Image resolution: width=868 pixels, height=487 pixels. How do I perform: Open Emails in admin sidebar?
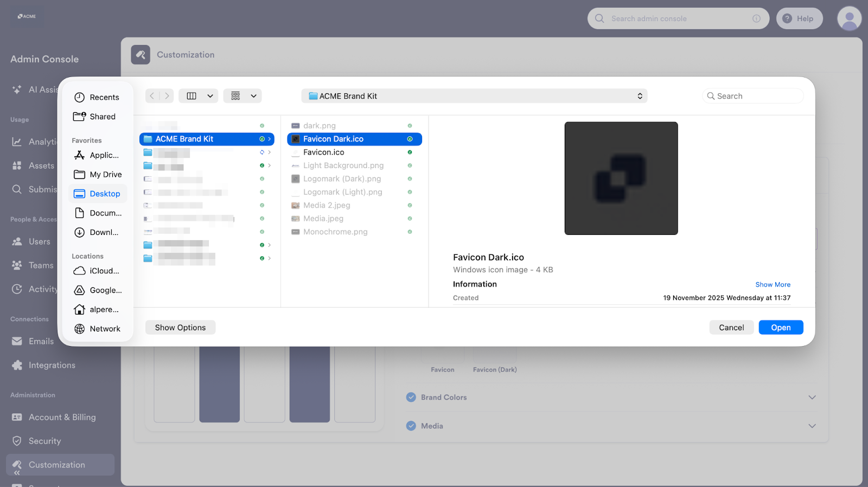coord(33,342)
